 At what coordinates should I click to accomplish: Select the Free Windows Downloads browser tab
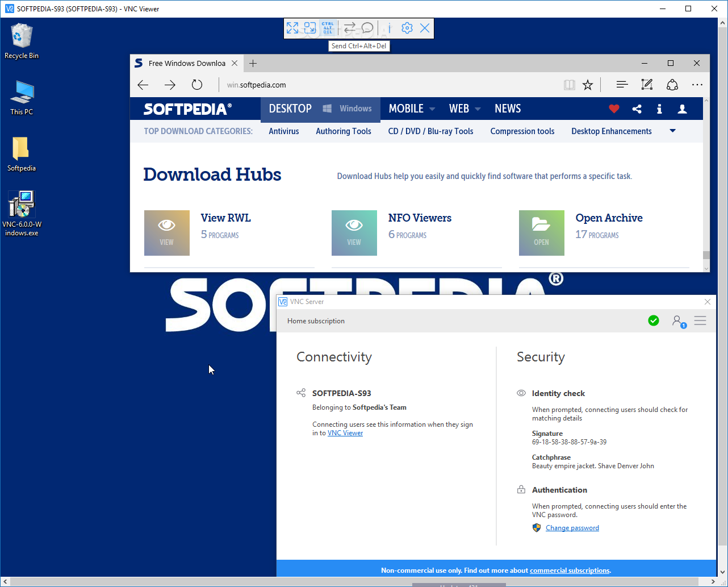(x=187, y=63)
